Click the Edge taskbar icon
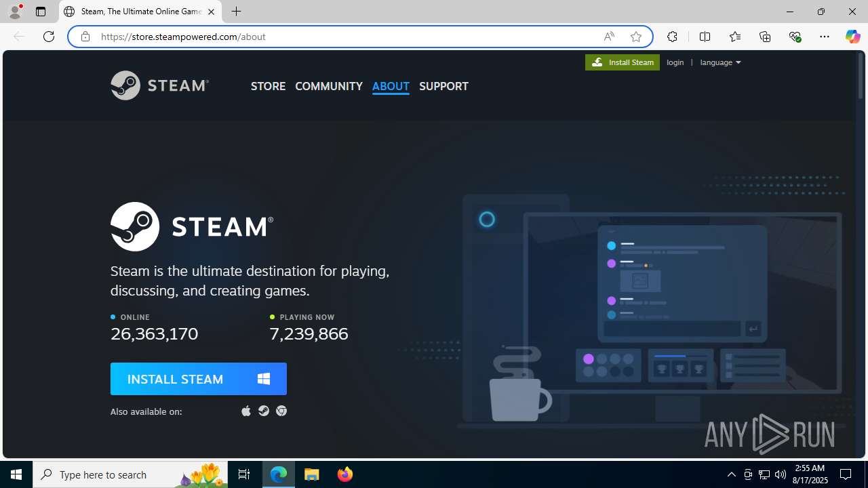The image size is (868, 488). (x=279, y=474)
